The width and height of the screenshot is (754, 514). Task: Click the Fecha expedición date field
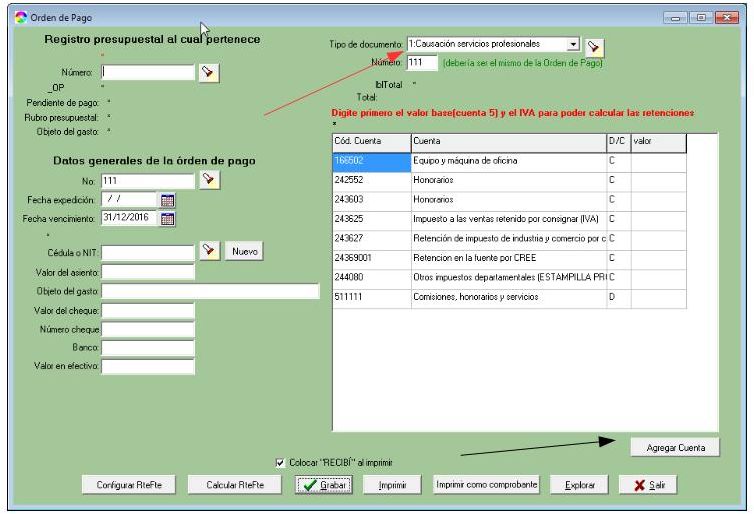pos(129,199)
